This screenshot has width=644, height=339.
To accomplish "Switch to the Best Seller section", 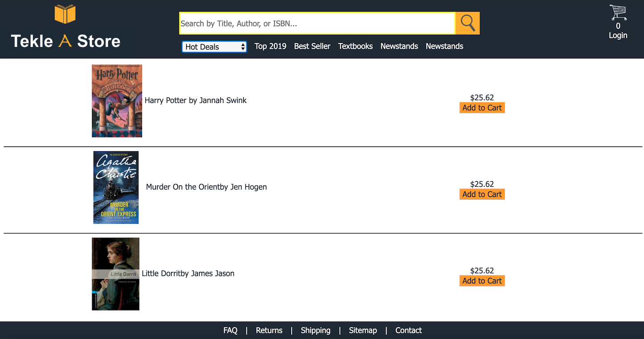I will point(312,46).
